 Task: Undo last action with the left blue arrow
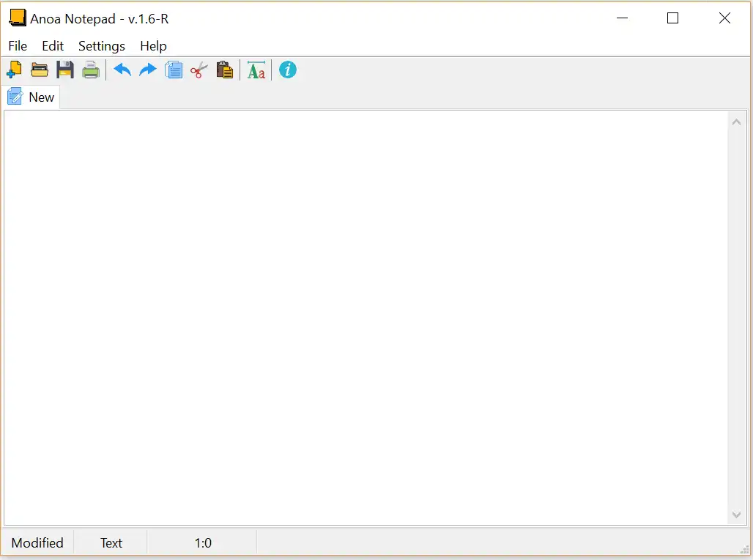(x=122, y=70)
